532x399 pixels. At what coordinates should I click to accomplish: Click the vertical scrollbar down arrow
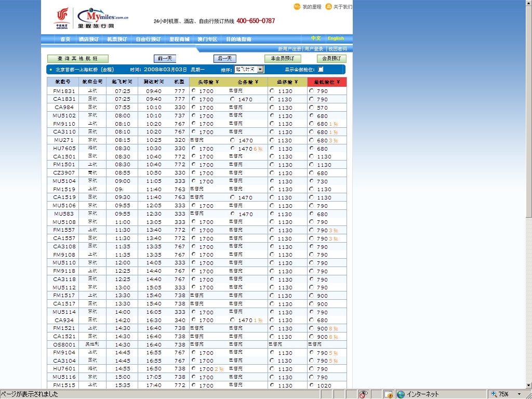point(528,385)
